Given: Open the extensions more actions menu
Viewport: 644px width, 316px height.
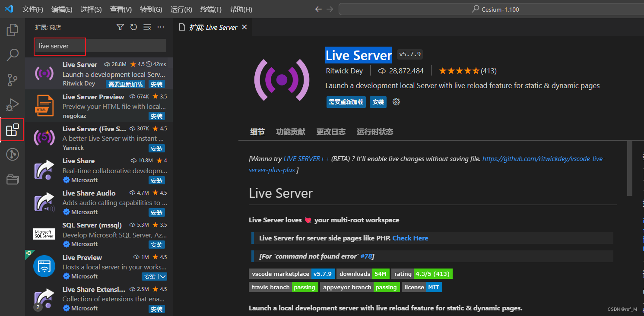Looking at the screenshot, I should pyautogui.click(x=161, y=27).
